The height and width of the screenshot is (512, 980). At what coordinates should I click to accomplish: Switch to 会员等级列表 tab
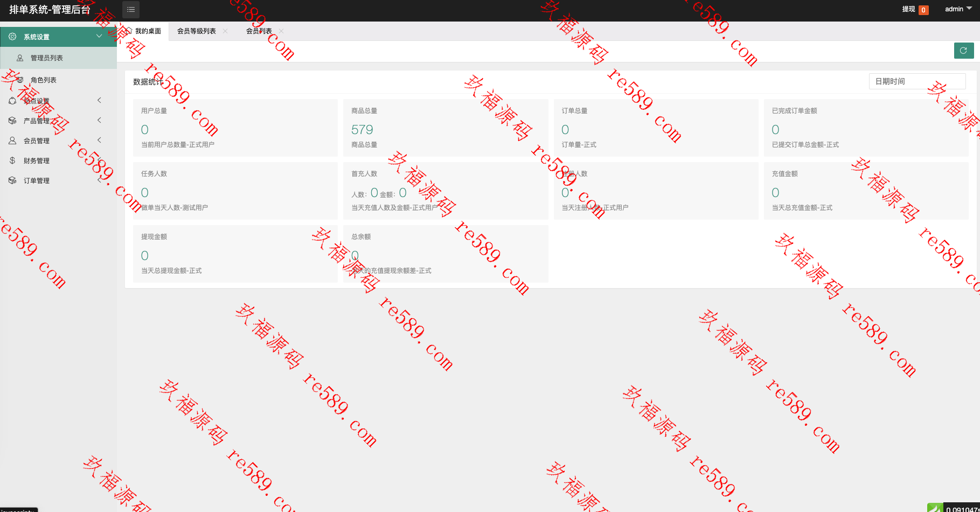(x=197, y=31)
